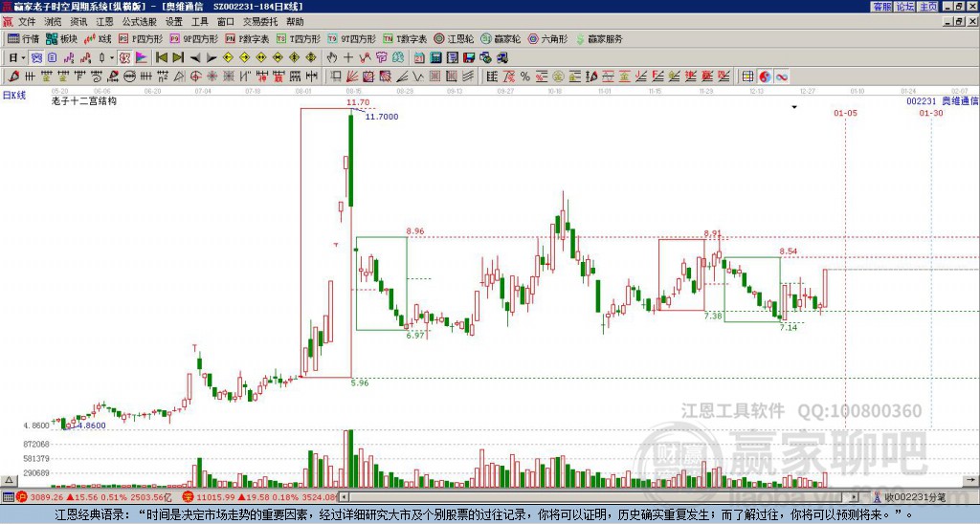This screenshot has width=980, height=524.
Task: Open the calculator icon
Action: pos(436,58)
